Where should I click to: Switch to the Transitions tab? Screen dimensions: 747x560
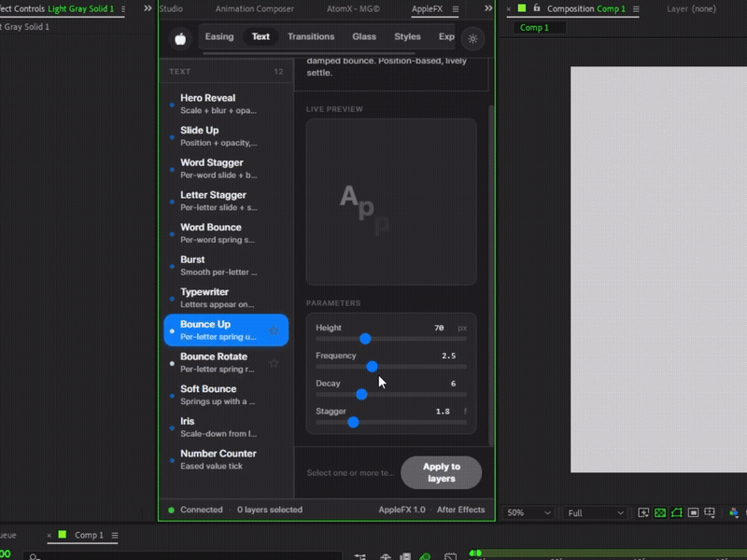click(x=311, y=36)
